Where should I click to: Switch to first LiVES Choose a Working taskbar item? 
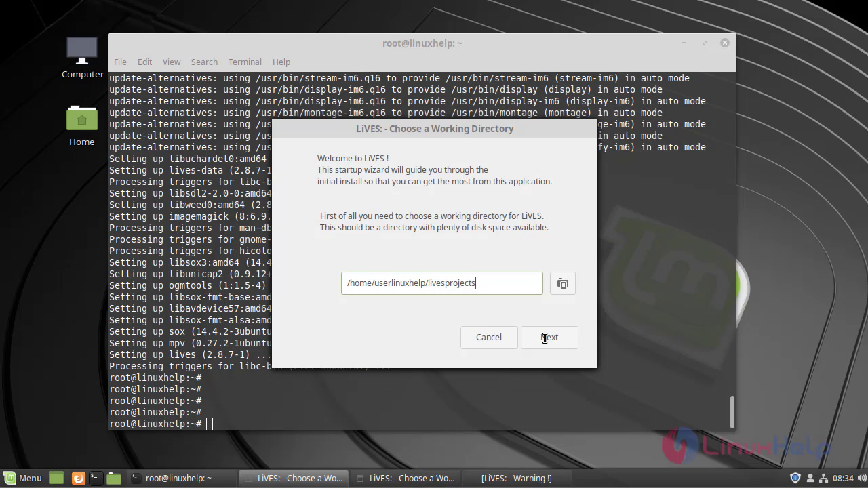coord(295,478)
